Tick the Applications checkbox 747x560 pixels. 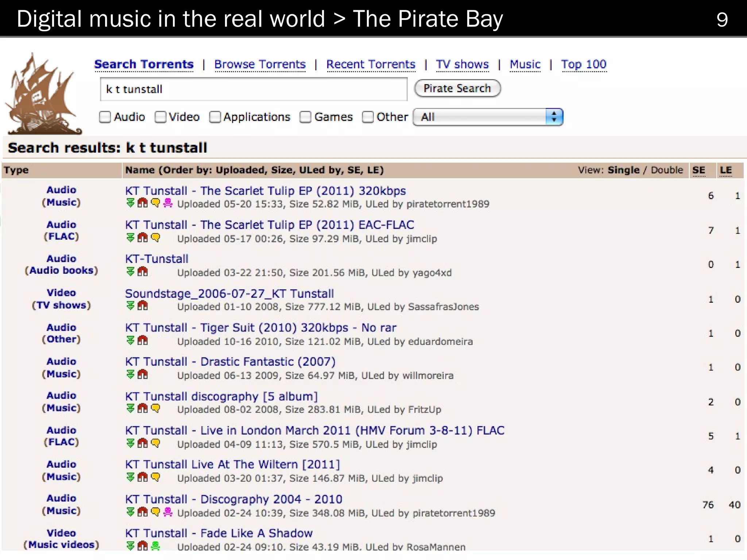coord(215,117)
